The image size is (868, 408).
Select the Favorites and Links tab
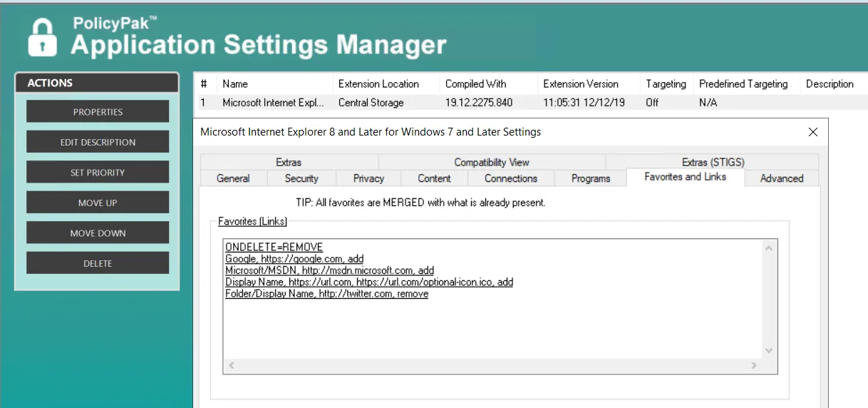click(x=686, y=177)
